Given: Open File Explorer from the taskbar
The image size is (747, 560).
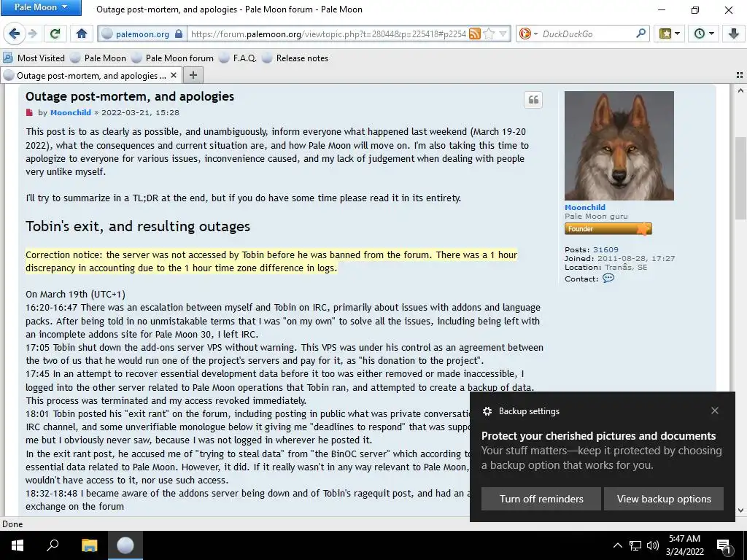Looking at the screenshot, I should pyautogui.click(x=89, y=545).
